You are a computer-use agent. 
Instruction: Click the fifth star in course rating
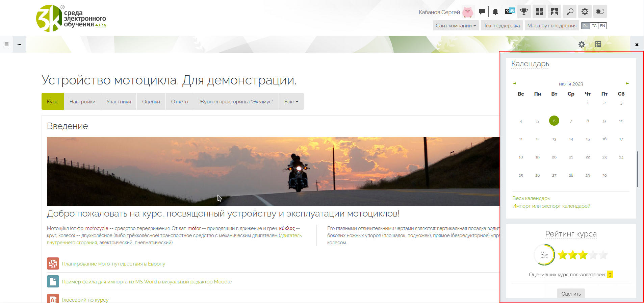pyautogui.click(x=603, y=255)
